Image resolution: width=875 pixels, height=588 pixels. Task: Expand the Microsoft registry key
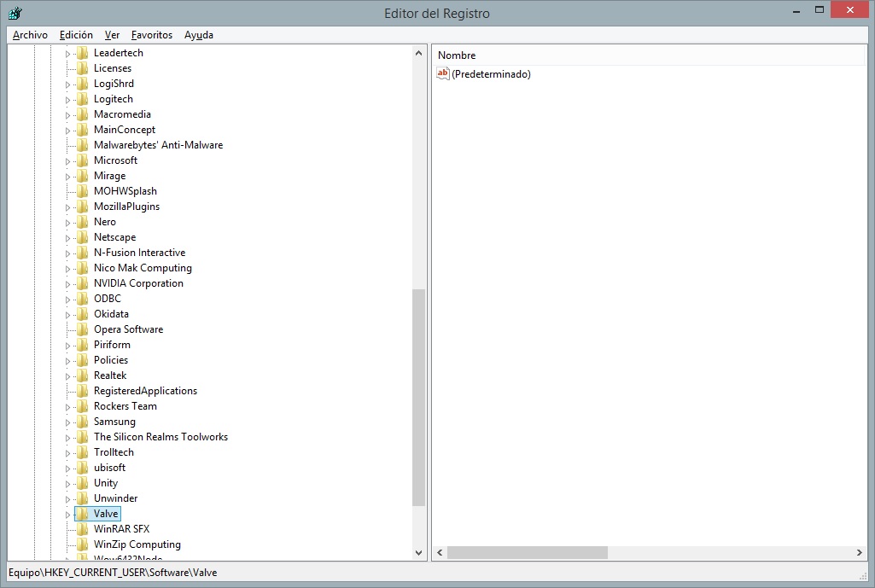(x=67, y=161)
